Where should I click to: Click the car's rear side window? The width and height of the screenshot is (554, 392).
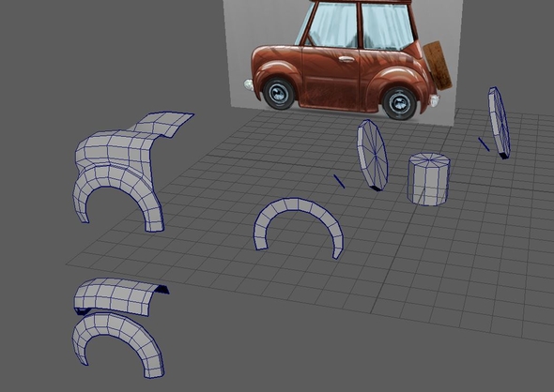click(x=387, y=26)
